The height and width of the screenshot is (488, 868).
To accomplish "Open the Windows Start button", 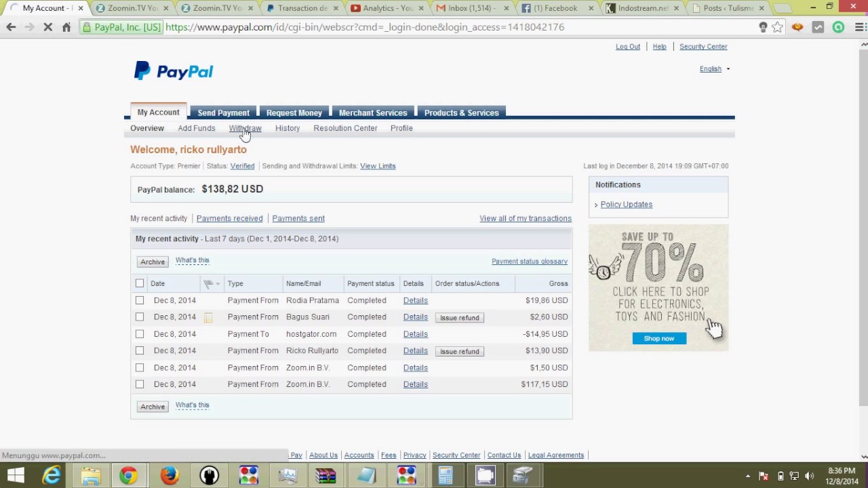I will click(15, 475).
